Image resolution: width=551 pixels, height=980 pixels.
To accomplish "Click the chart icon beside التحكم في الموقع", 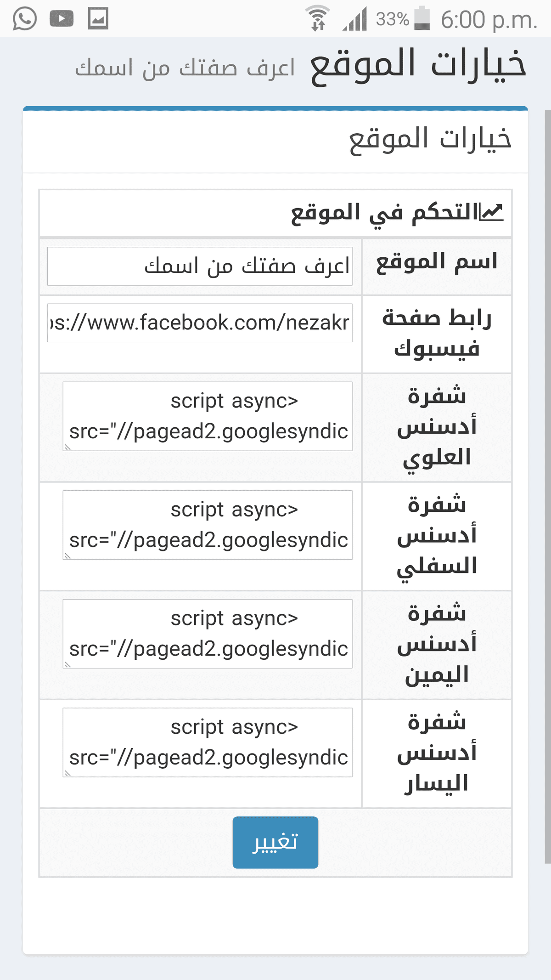I will pyautogui.click(x=491, y=212).
